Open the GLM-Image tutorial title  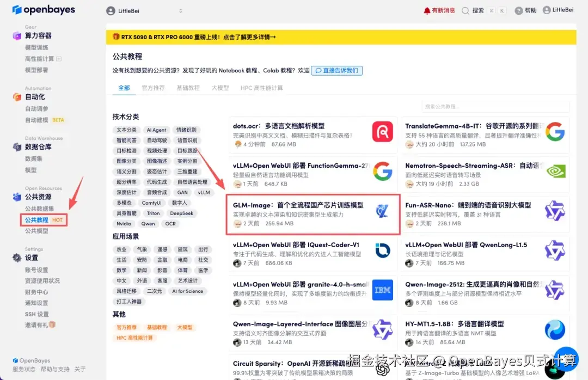pyautogui.click(x=298, y=205)
